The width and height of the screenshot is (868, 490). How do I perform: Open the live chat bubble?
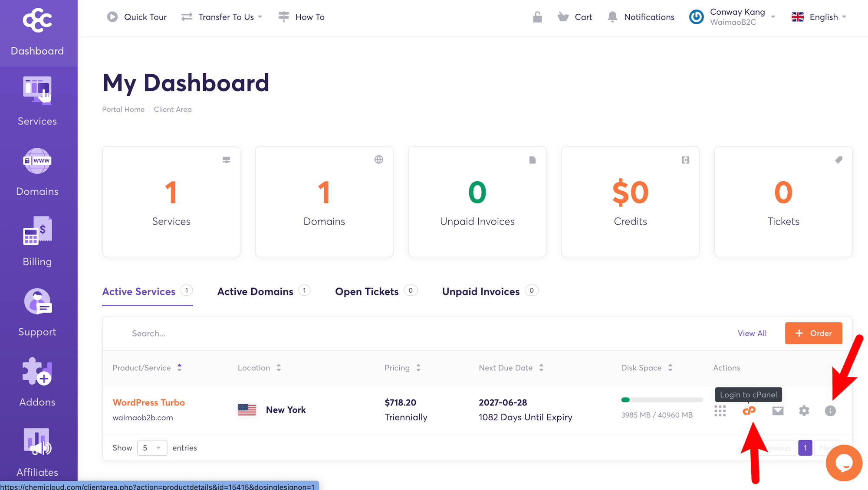tap(844, 463)
